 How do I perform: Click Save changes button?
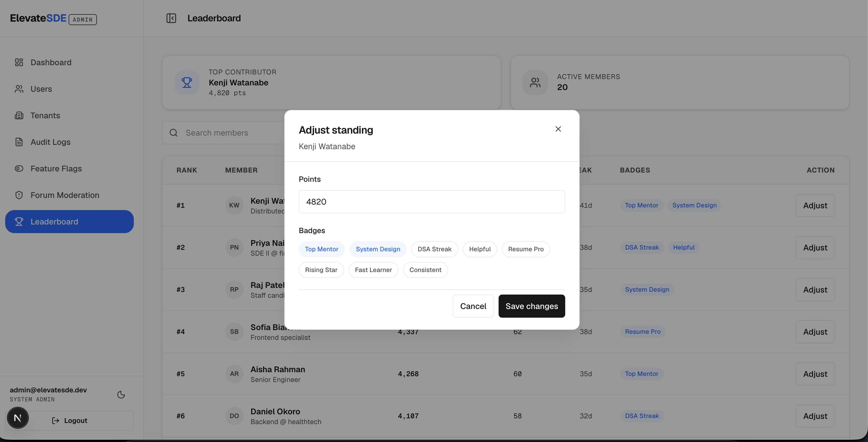pos(532,306)
